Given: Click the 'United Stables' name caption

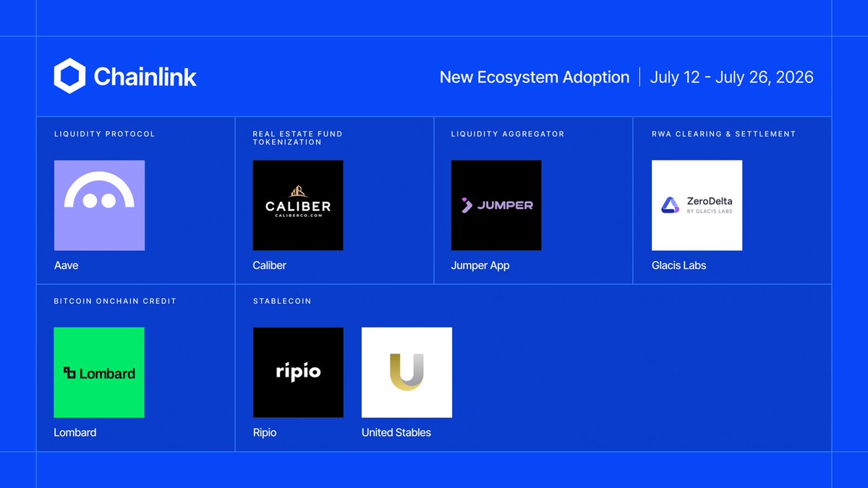Looking at the screenshot, I should pyautogui.click(x=396, y=432).
